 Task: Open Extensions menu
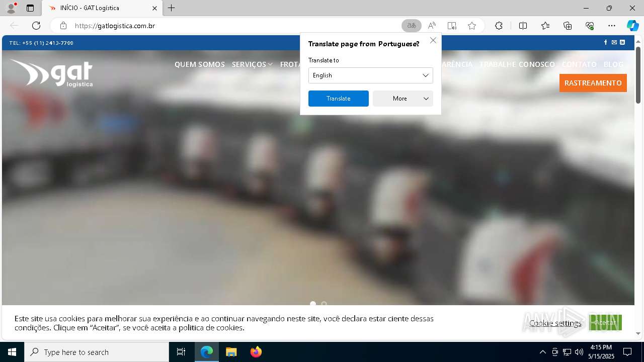(499, 26)
